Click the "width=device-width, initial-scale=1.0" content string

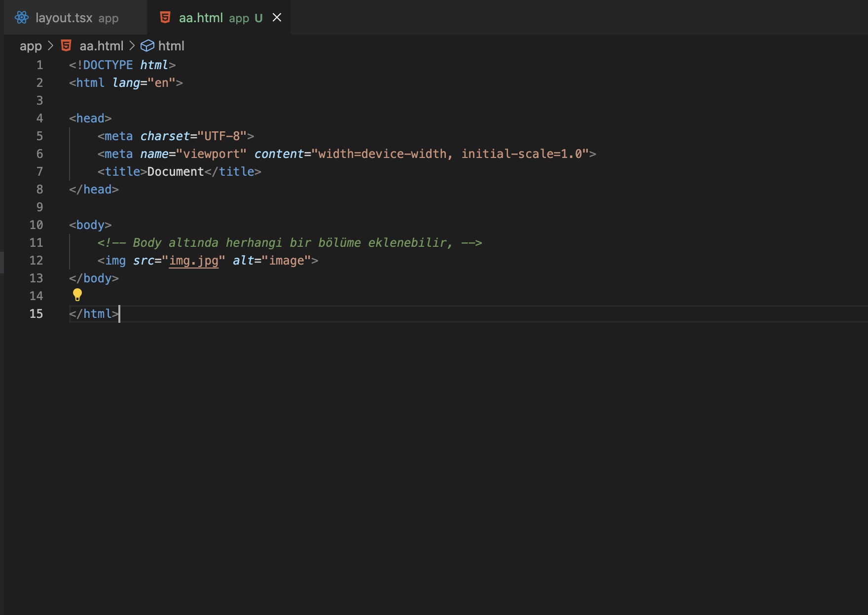tap(451, 154)
